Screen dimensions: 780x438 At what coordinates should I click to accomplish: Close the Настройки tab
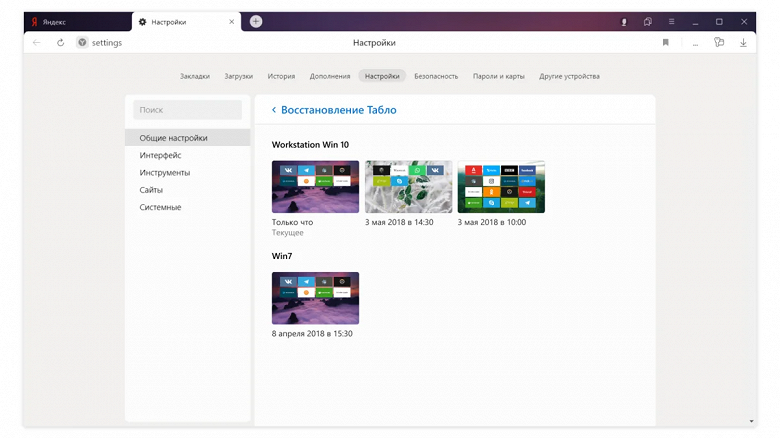(x=232, y=22)
